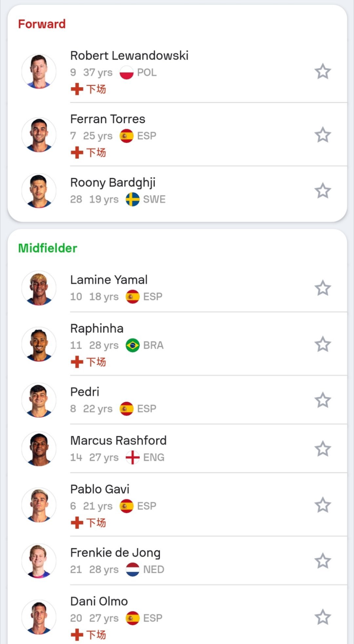Viewport: 354px width, 644px height.
Task: Star Roony Bardghji as favorite
Action: pyautogui.click(x=323, y=191)
